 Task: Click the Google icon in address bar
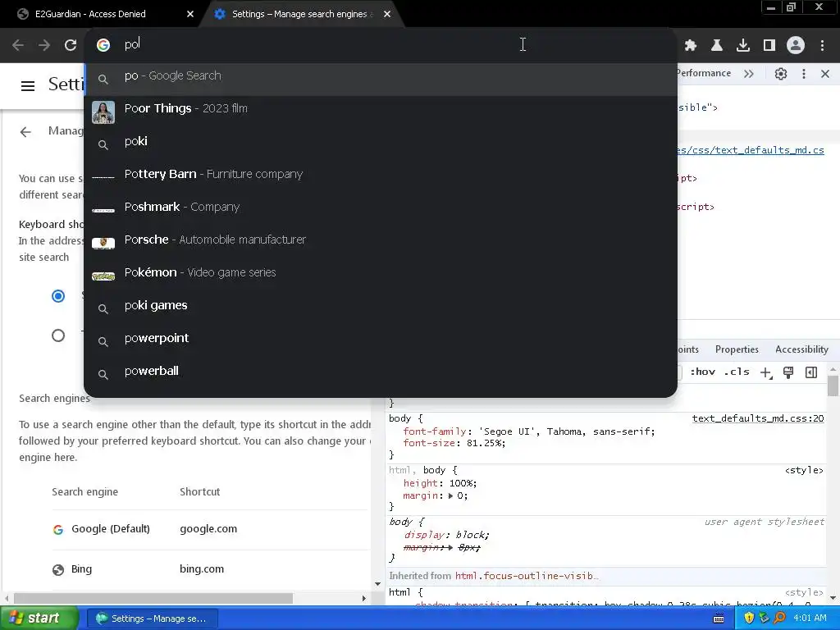click(103, 45)
